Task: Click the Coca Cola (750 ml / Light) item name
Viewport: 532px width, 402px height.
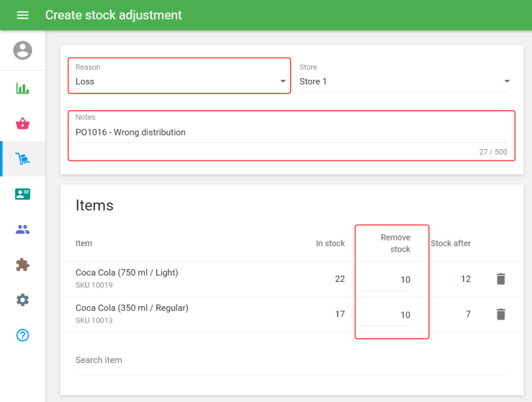Action: click(127, 273)
